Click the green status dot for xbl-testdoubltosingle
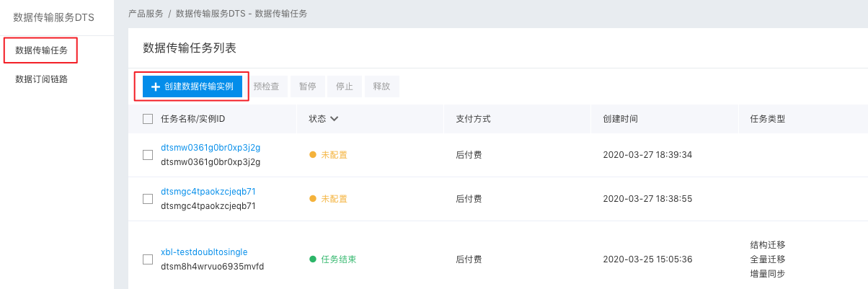 [x=313, y=259]
